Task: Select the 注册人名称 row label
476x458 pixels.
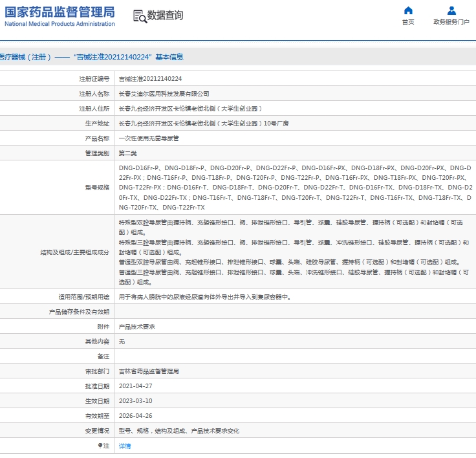Action: (x=94, y=94)
